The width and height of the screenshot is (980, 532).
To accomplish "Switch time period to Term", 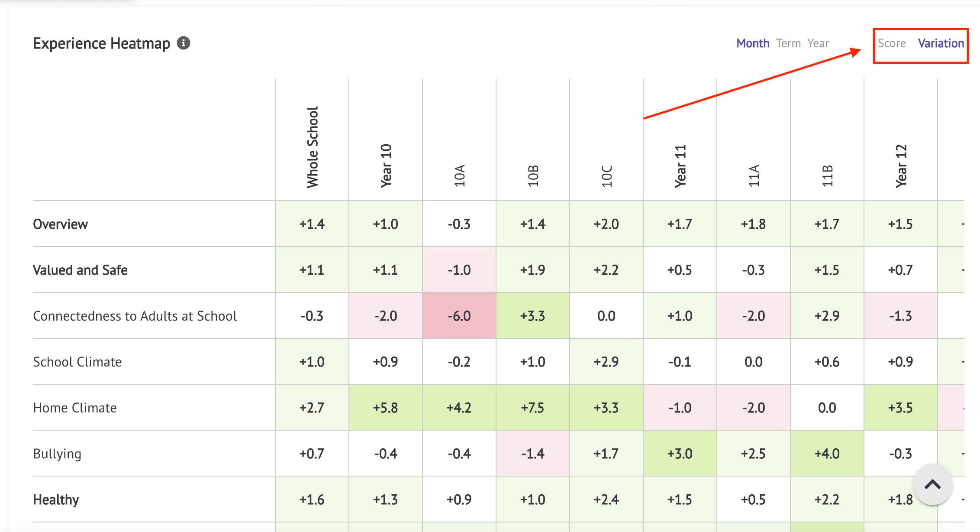I will coord(788,43).
